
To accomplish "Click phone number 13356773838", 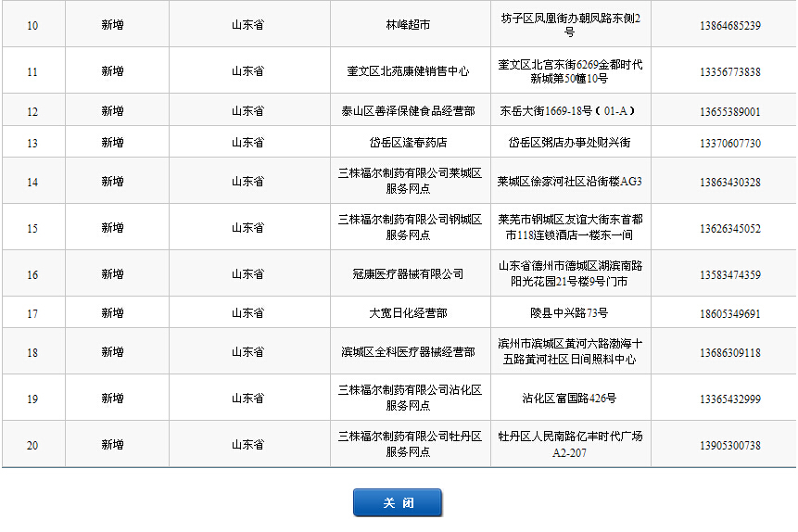I will click(x=730, y=71).
